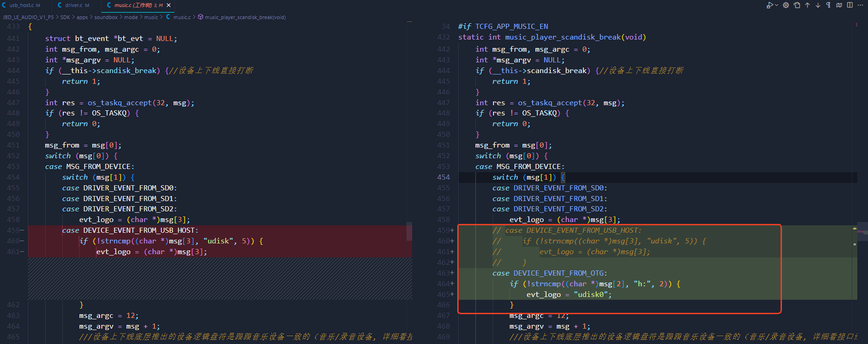
Task: Click the music.c file breadcrumb
Action: (179, 17)
